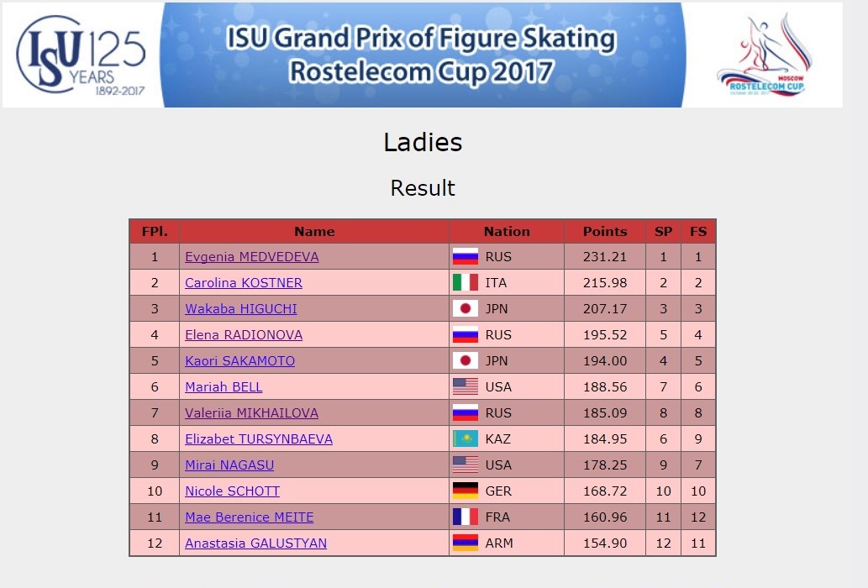Click the German flag beside GER

point(465,491)
